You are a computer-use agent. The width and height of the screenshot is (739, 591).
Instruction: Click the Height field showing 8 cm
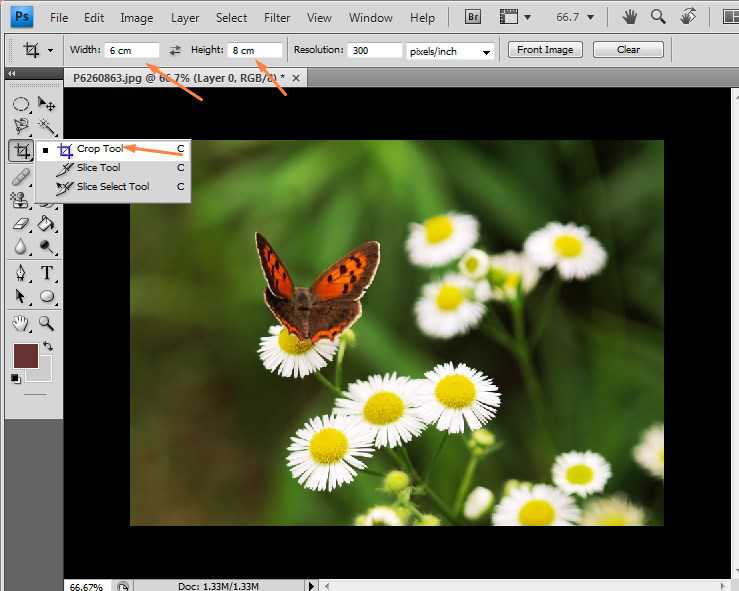255,50
